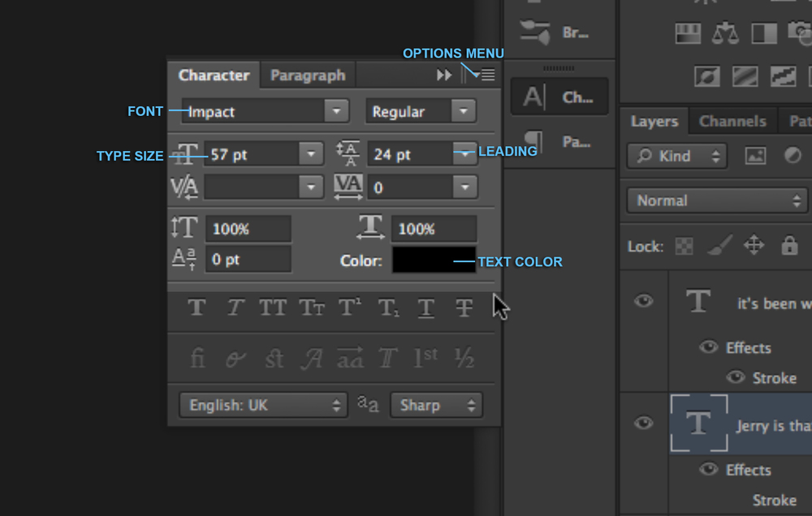Enable Titling Alternates OpenType feature
The width and height of the screenshot is (812, 516).
(387, 358)
